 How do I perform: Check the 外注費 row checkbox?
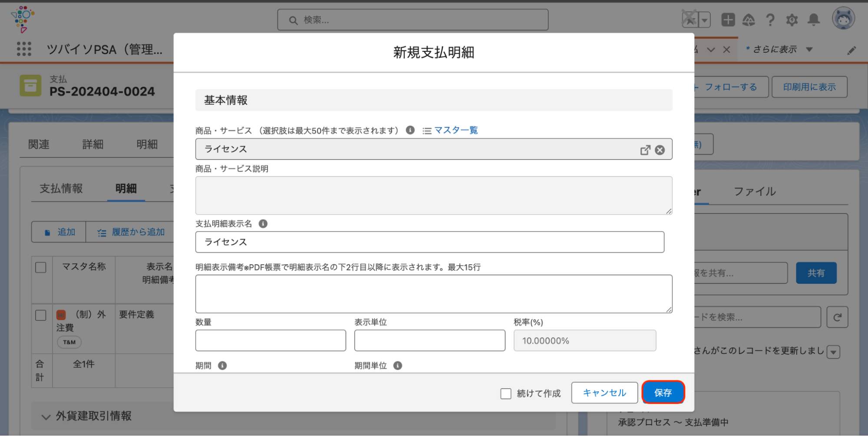41,315
